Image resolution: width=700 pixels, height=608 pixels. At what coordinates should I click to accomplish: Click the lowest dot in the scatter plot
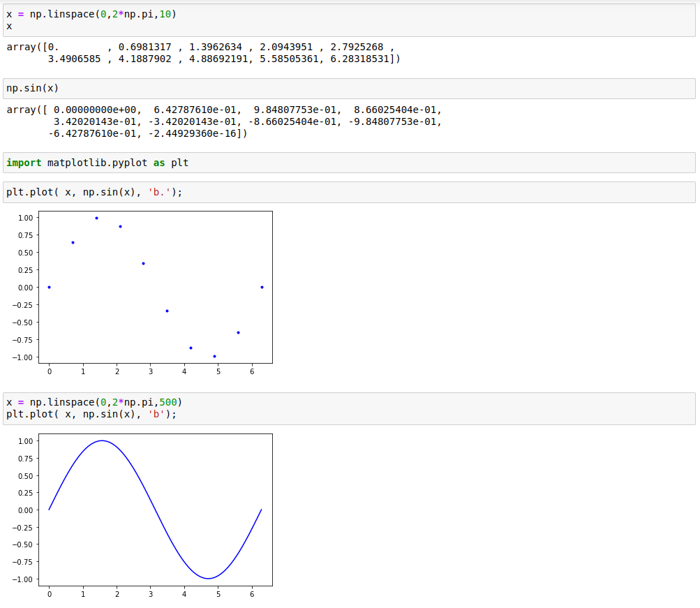(x=214, y=356)
